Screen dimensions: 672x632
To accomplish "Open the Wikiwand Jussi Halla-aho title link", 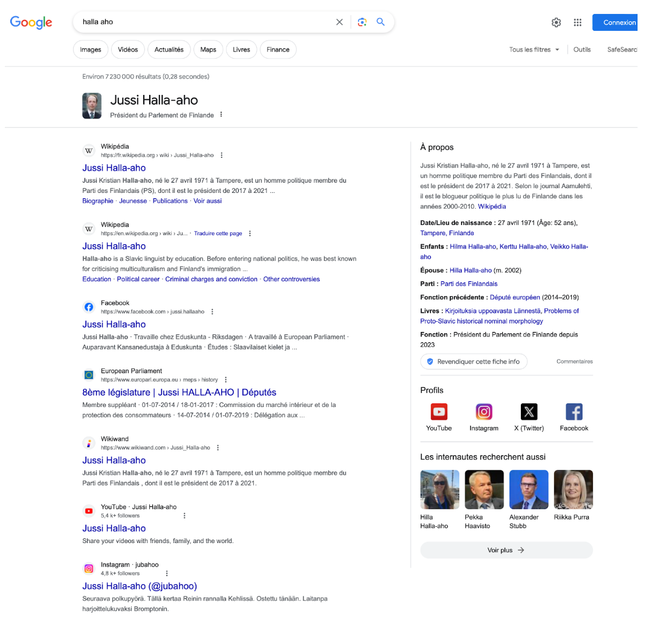I will coord(114,460).
